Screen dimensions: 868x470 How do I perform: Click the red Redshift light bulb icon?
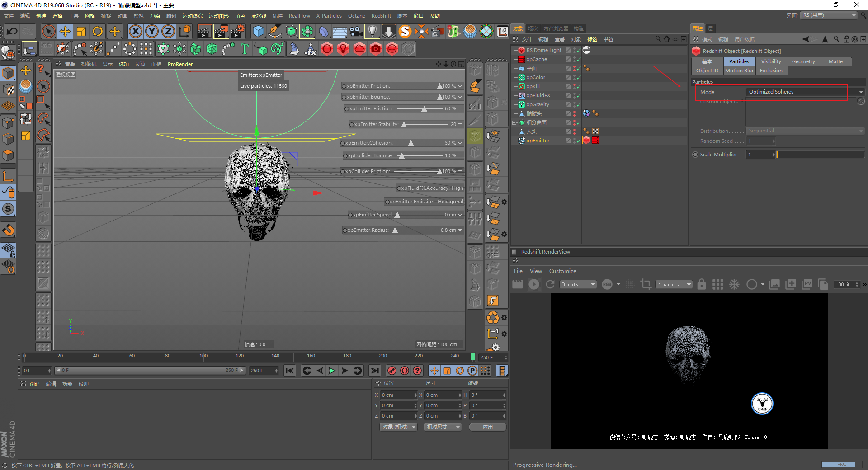(344, 49)
